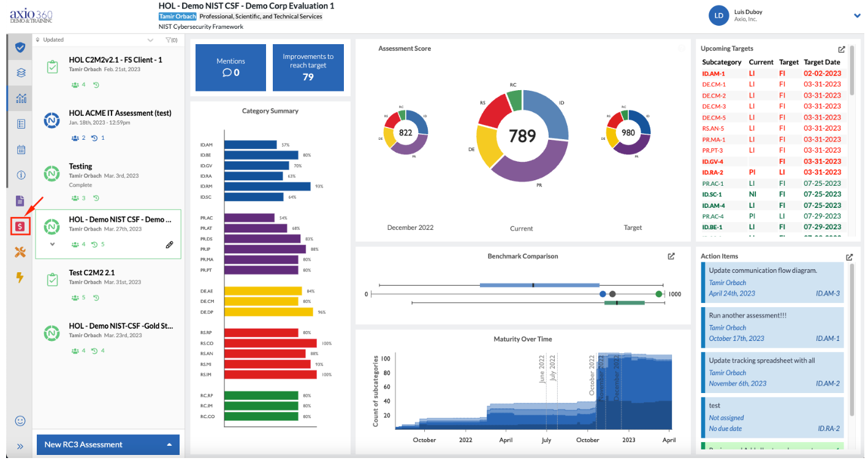Open the info circle sidebar icon
The width and height of the screenshot is (868, 466).
(21, 175)
